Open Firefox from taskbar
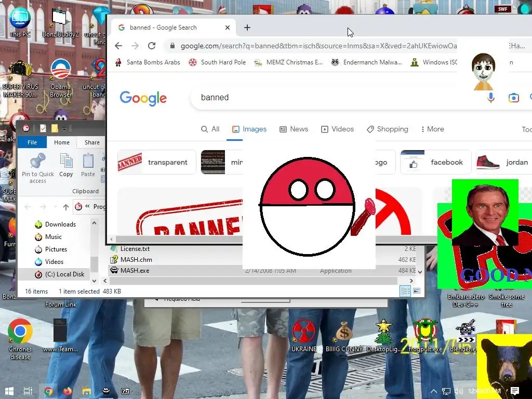532x399 pixels. [x=68, y=391]
